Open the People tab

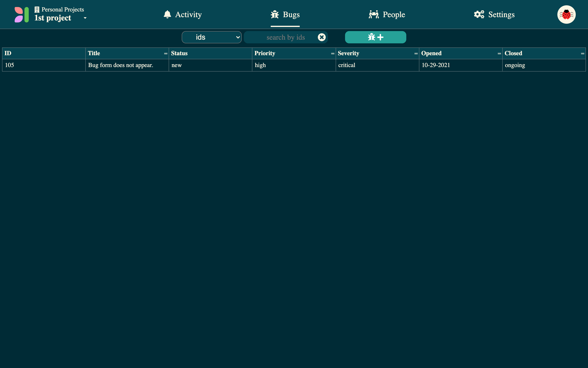(387, 14)
